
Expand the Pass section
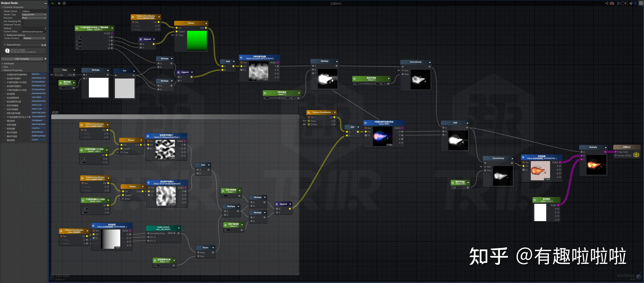coord(6,67)
